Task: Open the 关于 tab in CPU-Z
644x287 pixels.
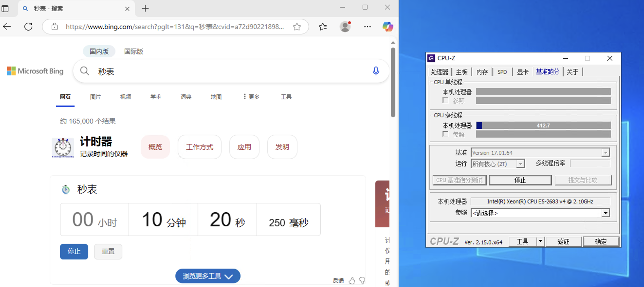Action: coord(572,72)
